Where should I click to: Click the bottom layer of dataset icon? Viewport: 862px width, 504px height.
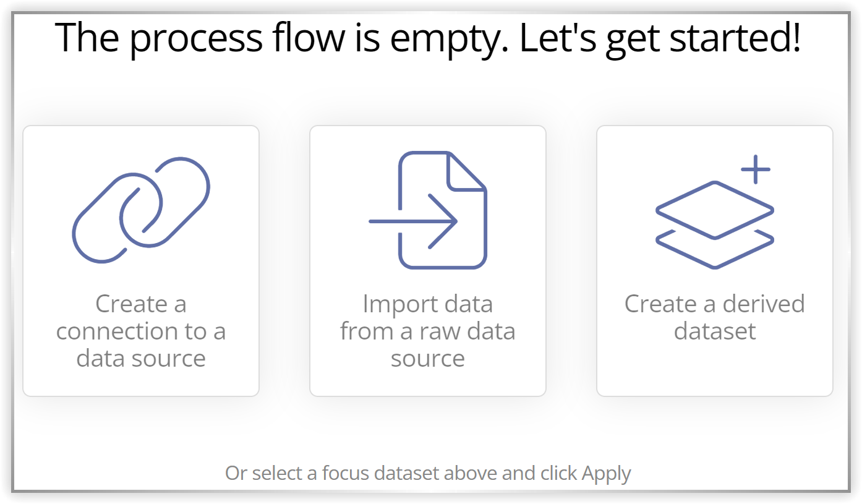click(715, 250)
